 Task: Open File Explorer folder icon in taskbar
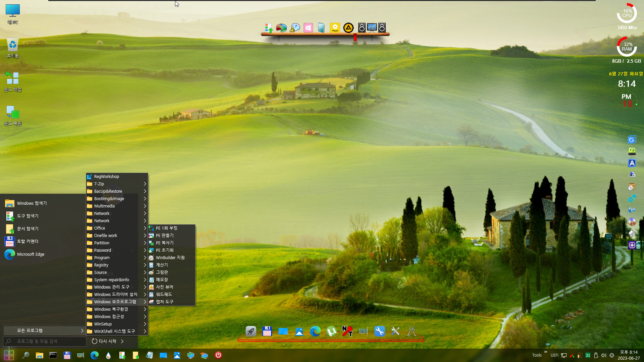(x=39, y=355)
